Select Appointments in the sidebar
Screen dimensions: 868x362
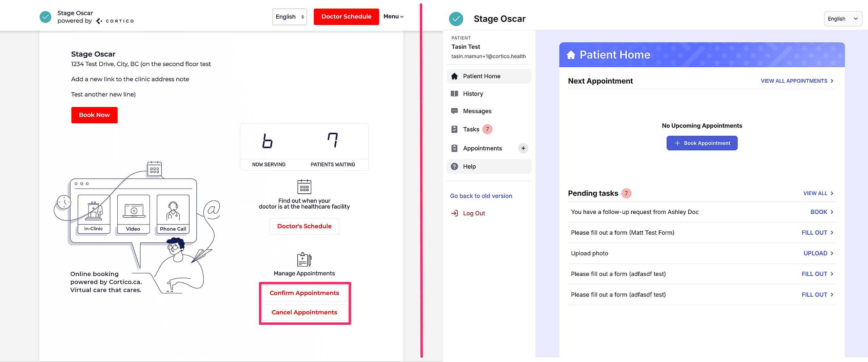(x=482, y=148)
